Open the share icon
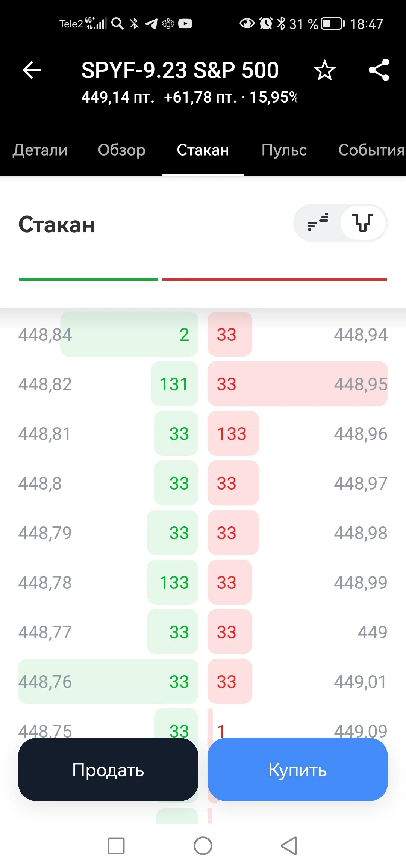This screenshot has height=868, width=406. point(379,70)
